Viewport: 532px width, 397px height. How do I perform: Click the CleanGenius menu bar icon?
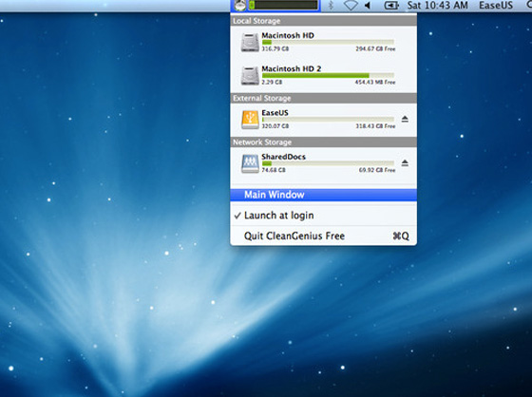pyautogui.click(x=239, y=5)
